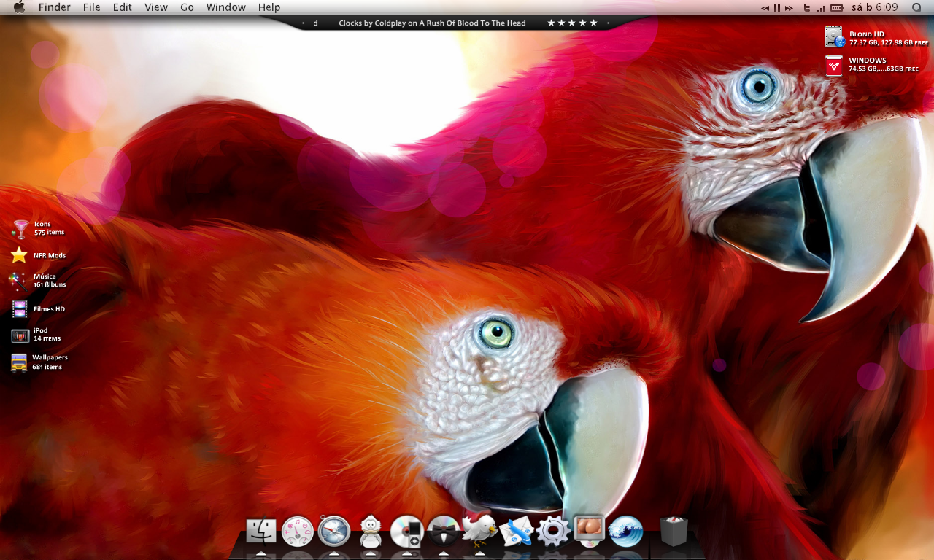Click the '575 items' label under Icons

(x=50, y=233)
